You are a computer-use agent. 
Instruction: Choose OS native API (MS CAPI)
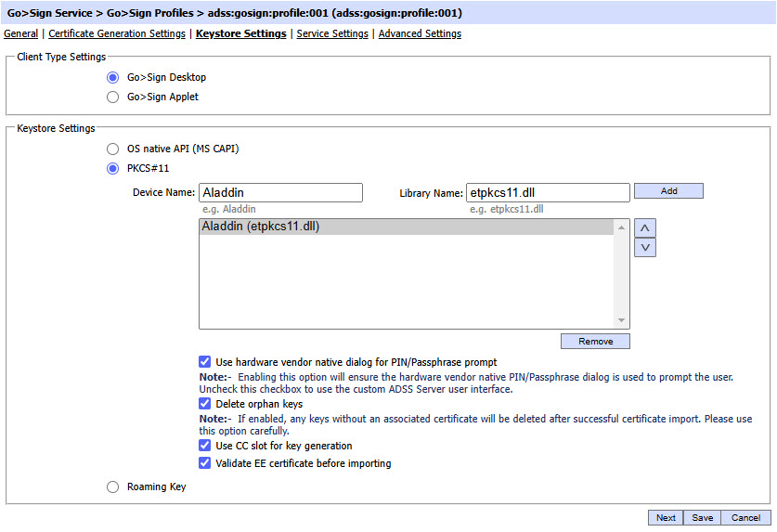point(112,149)
